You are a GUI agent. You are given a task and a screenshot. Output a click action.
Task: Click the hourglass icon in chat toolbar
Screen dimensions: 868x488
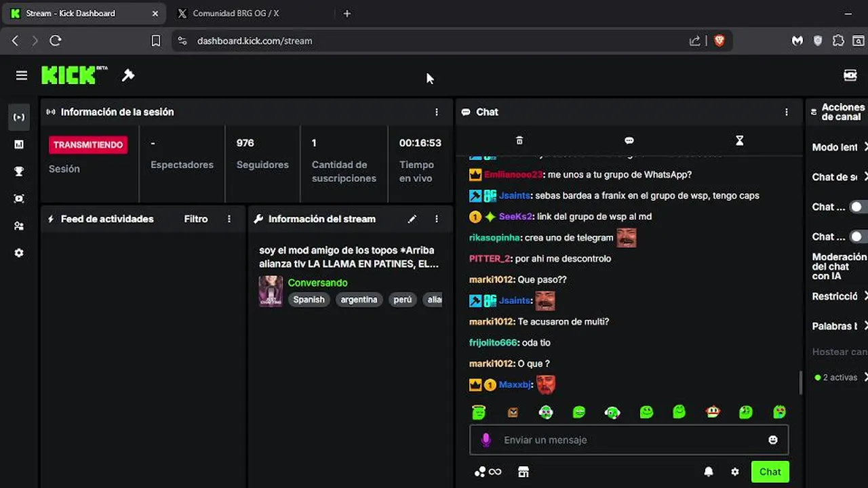[x=740, y=140]
